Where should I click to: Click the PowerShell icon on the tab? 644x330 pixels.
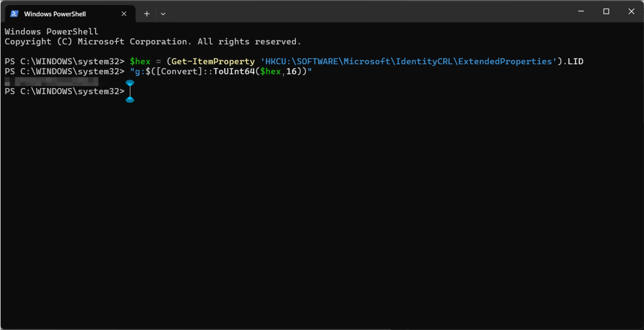(14, 14)
